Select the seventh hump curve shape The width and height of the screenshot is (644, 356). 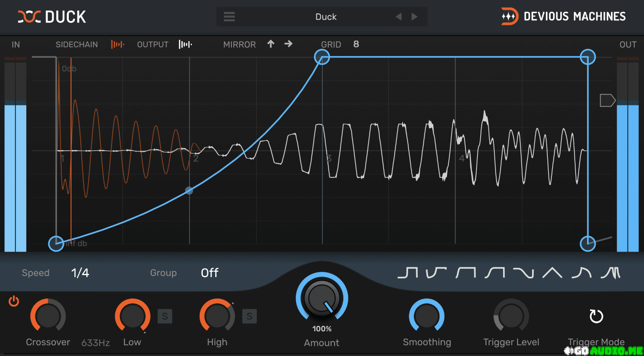[582, 273]
